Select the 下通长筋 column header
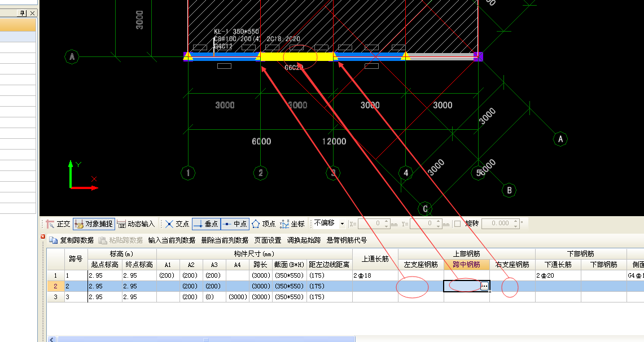The image size is (644, 342). (x=559, y=265)
